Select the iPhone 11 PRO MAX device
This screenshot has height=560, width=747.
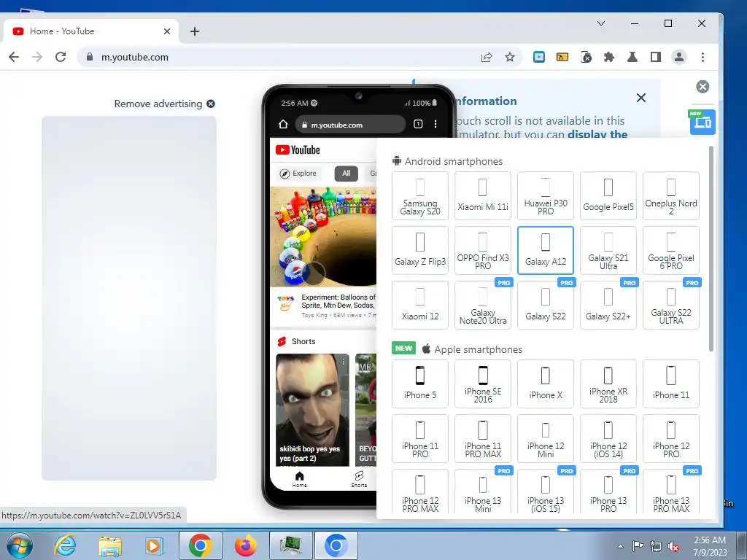click(483, 438)
